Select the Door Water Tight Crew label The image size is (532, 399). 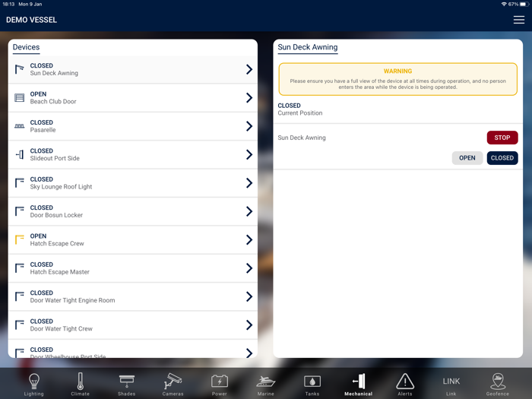(x=61, y=329)
